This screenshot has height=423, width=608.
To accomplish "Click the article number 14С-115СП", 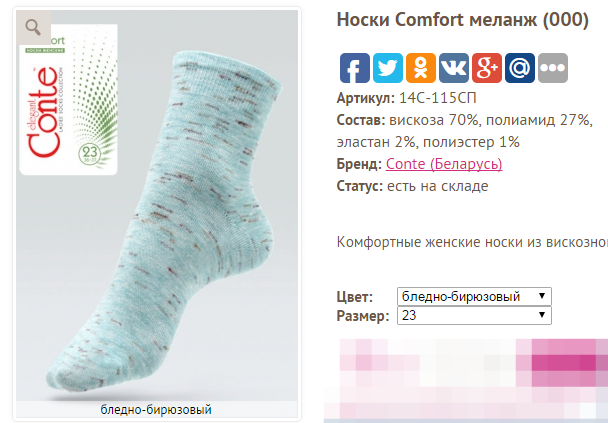I will [x=437, y=98].
